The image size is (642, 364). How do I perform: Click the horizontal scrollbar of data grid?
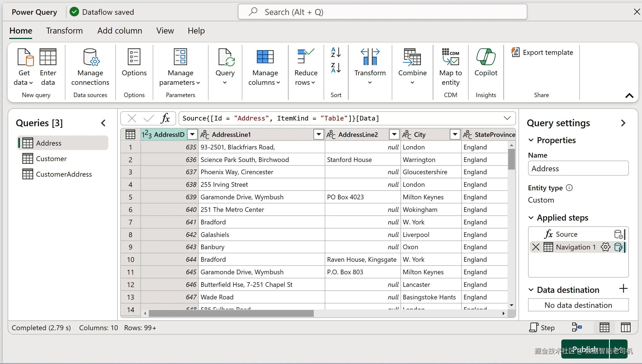pos(231,314)
